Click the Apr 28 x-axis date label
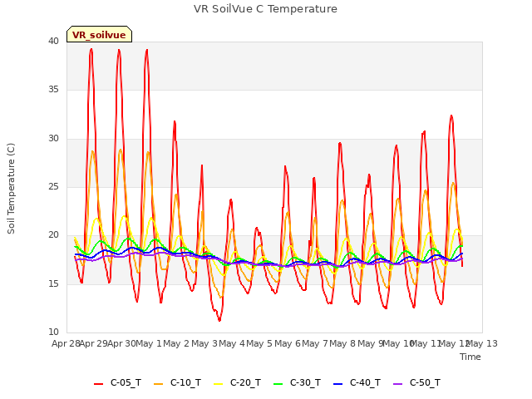 [66, 343]
